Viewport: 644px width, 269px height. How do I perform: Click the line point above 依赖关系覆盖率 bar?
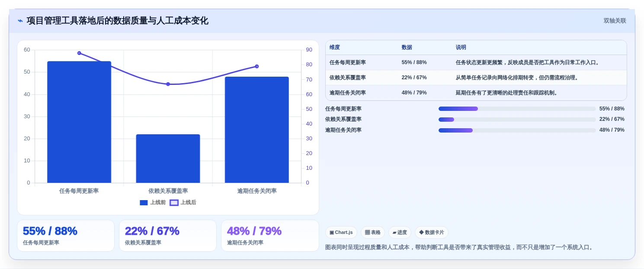[168, 84]
